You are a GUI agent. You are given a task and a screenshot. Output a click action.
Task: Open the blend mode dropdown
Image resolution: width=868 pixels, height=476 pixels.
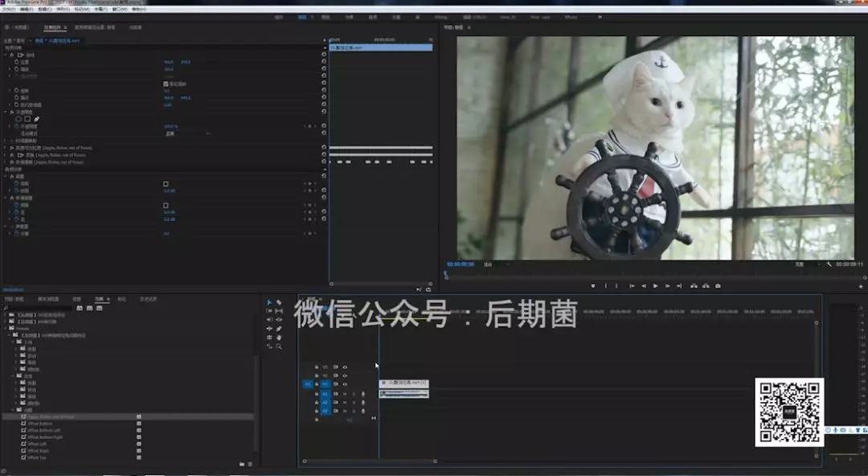click(x=186, y=133)
